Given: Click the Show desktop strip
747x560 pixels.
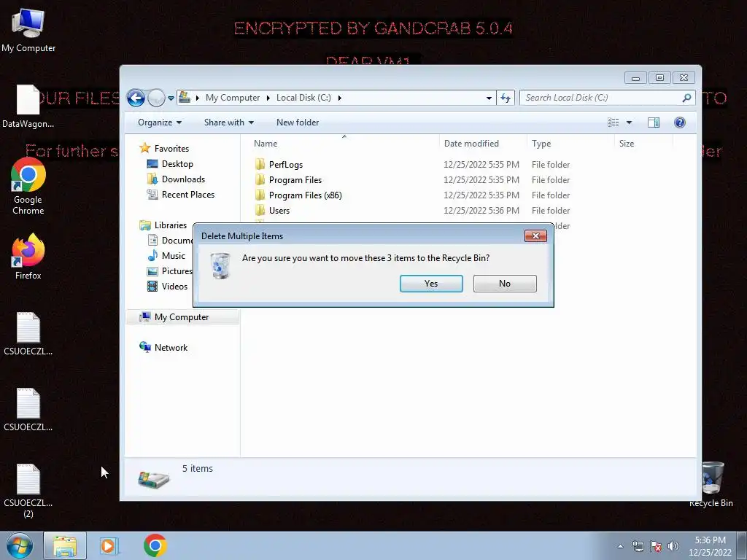Looking at the screenshot, I should tap(742, 546).
